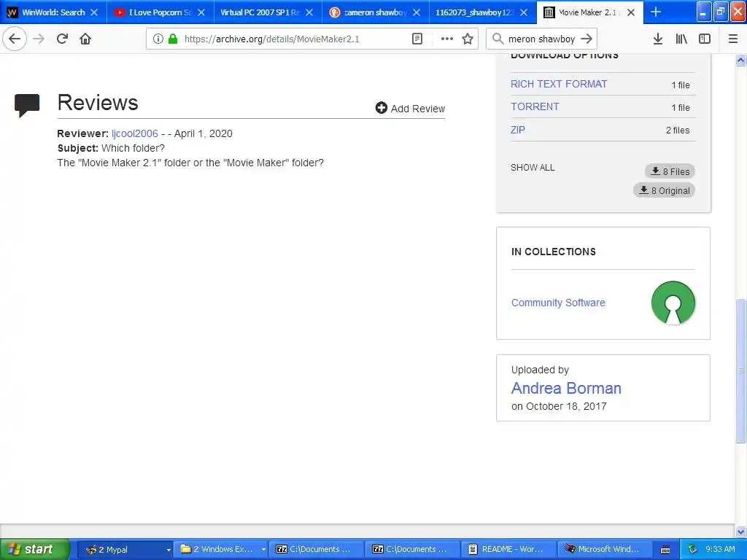Switch to first 7-Zip C:\Documents window

click(x=317, y=549)
